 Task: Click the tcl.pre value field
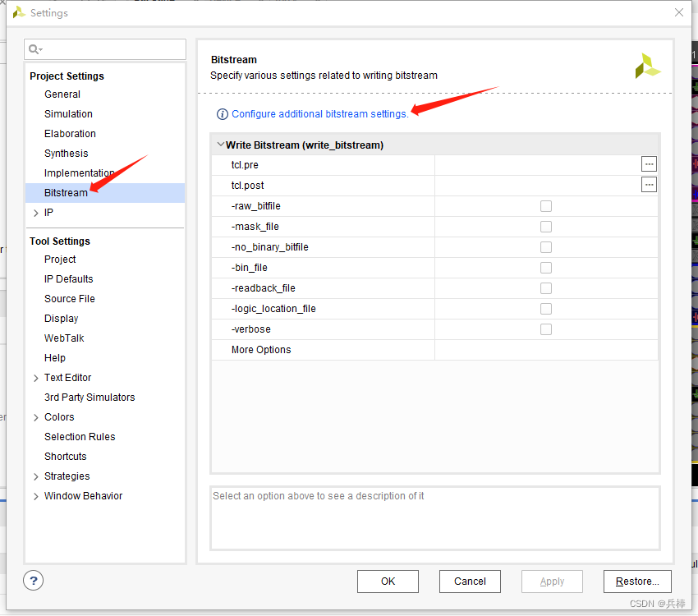(537, 165)
